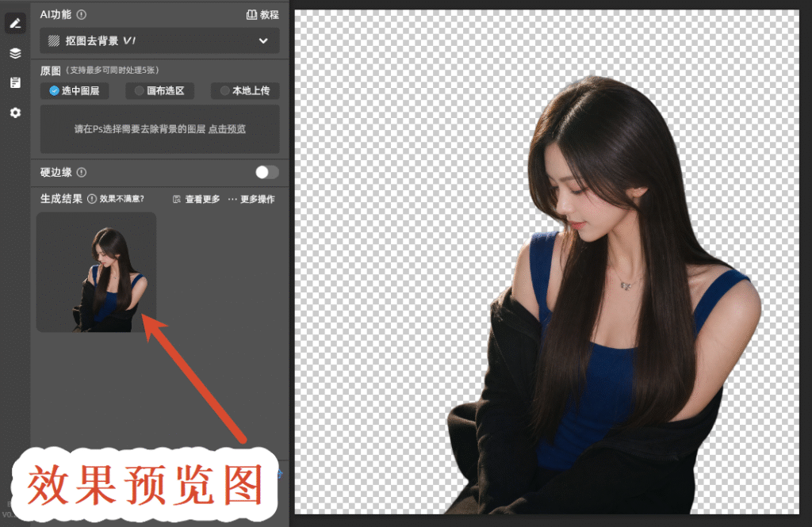This screenshot has height=527, width=812.
Task: Click the AI功能 heading text
Action: coord(56,14)
